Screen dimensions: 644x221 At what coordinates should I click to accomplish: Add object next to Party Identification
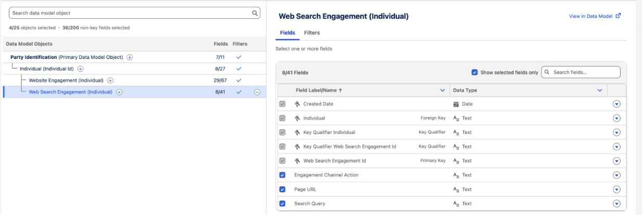[130, 57]
